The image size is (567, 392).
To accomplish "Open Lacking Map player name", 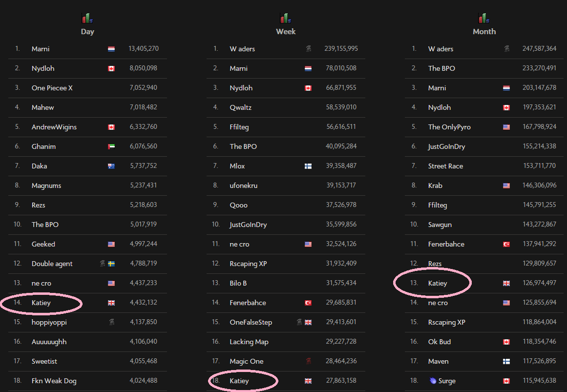I will 249,342.
